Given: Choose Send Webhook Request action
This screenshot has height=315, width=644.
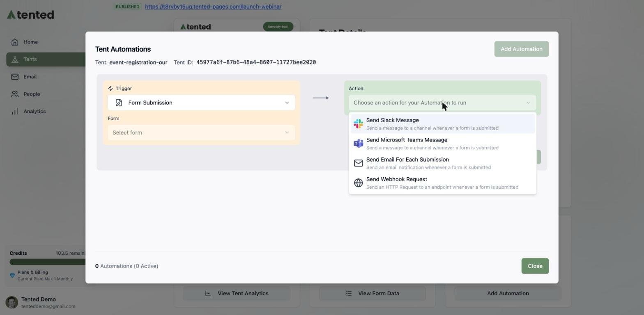Looking at the screenshot, I should (442, 183).
